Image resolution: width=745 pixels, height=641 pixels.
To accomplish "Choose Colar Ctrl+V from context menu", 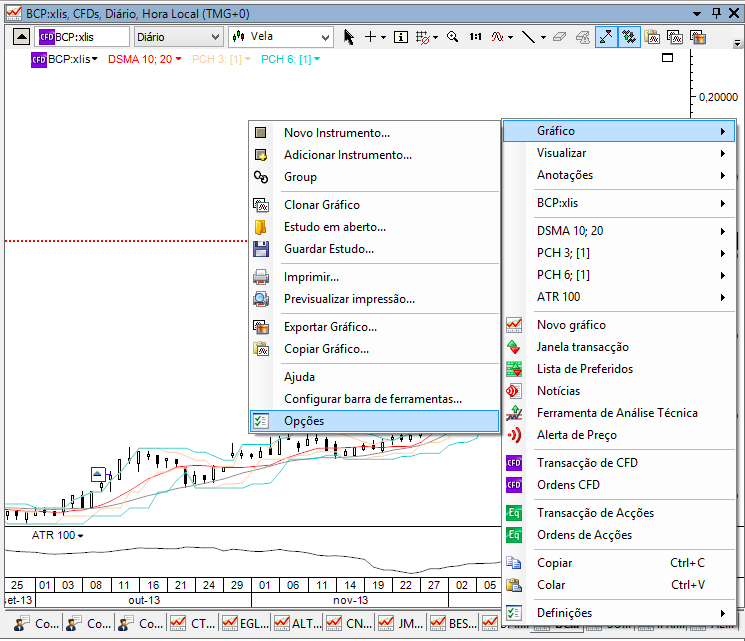I will (619, 585).
